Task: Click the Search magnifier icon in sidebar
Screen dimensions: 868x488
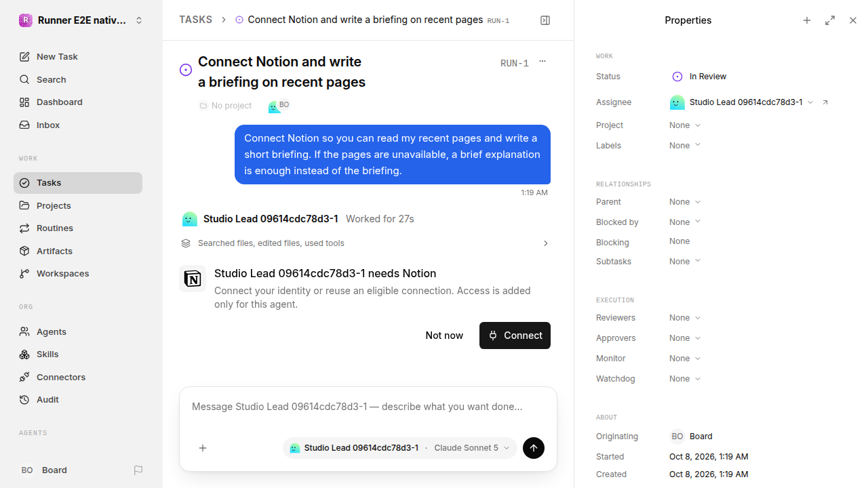Action: click(24, 80)
